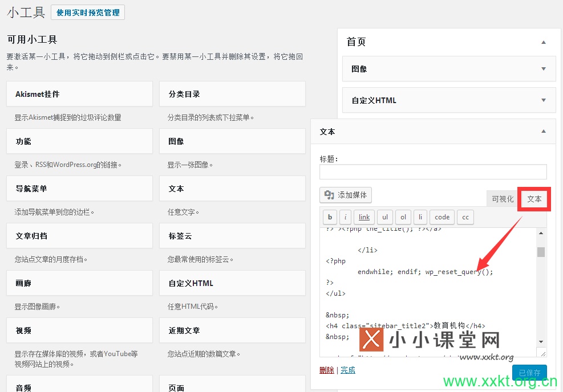Click inside the code text area
Screen dimensions: 563x392
tap(428, 292)
